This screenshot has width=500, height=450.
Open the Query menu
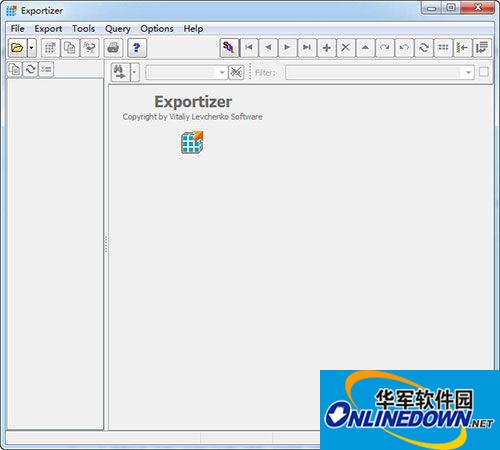(x=118, y=29)
